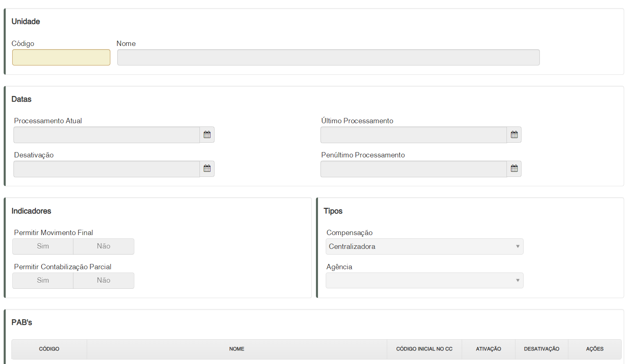Click the Último Processamento date field
The height and width of the screenshot is (364, 627).
coord(413,135)
